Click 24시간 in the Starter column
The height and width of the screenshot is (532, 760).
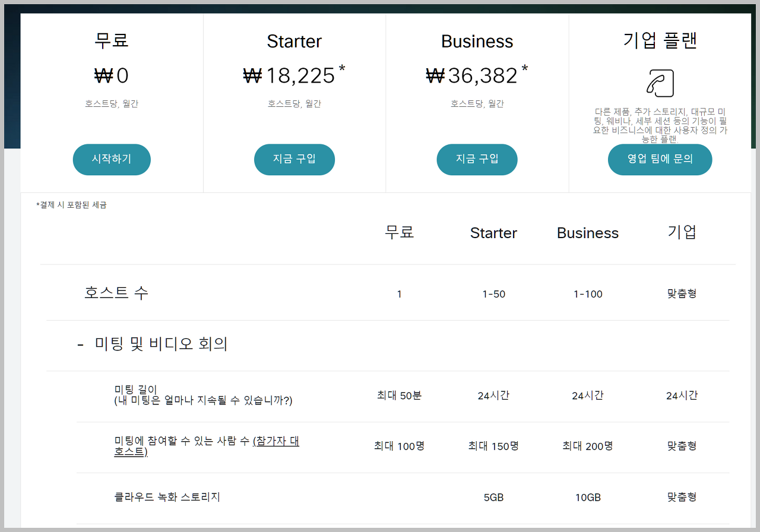[493, 395]
